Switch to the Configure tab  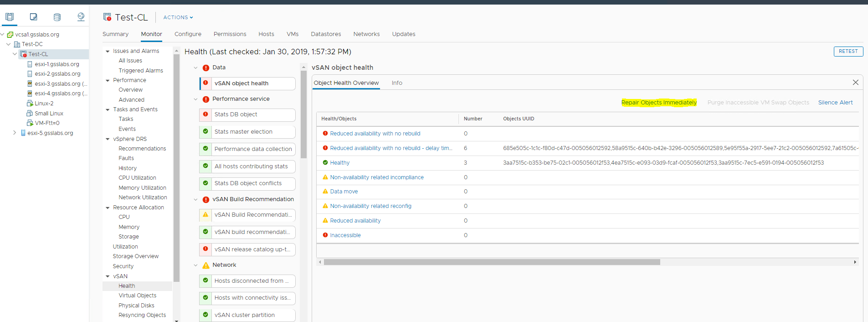click(188, 34)
